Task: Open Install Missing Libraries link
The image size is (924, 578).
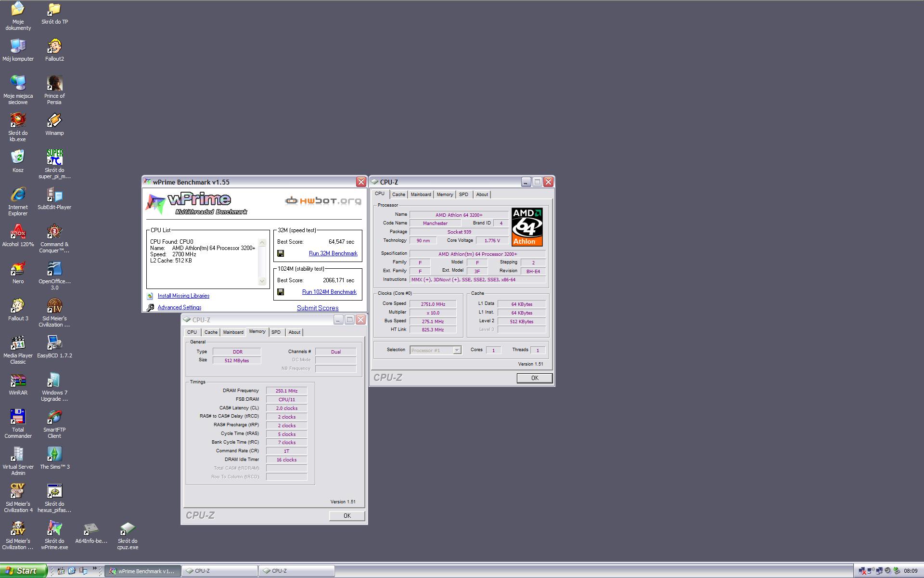Action: [183, 296]
